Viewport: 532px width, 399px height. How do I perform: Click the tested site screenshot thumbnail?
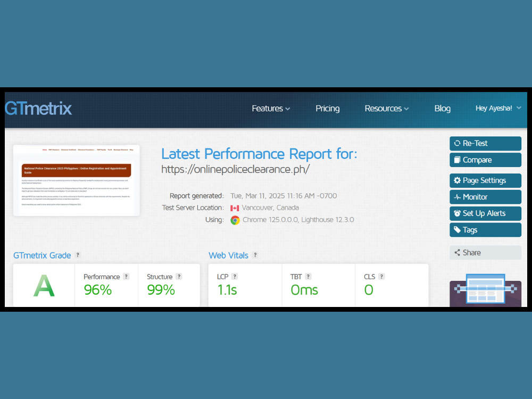76,180
